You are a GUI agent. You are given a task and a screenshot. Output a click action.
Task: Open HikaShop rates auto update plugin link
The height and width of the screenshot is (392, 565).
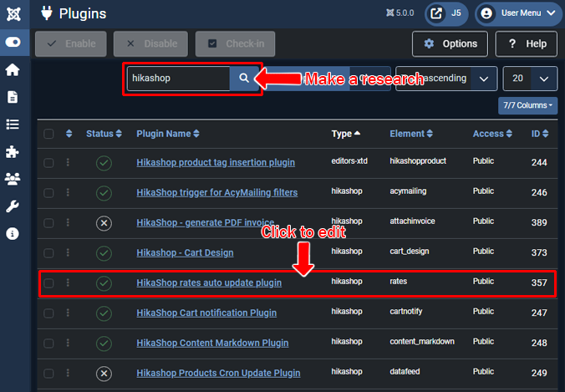(209, 283)
